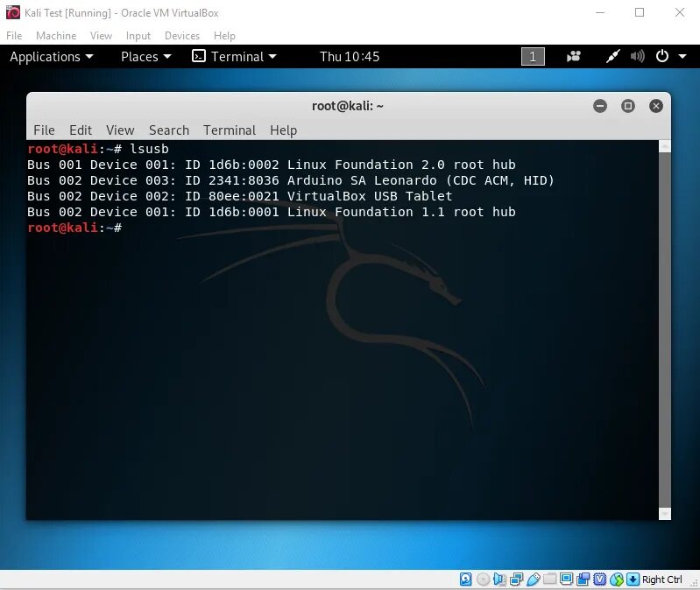Viewport: 700px width, 590px height.
Task: Click the Right Ctrl host key label
Action: [x=662, y=579]
